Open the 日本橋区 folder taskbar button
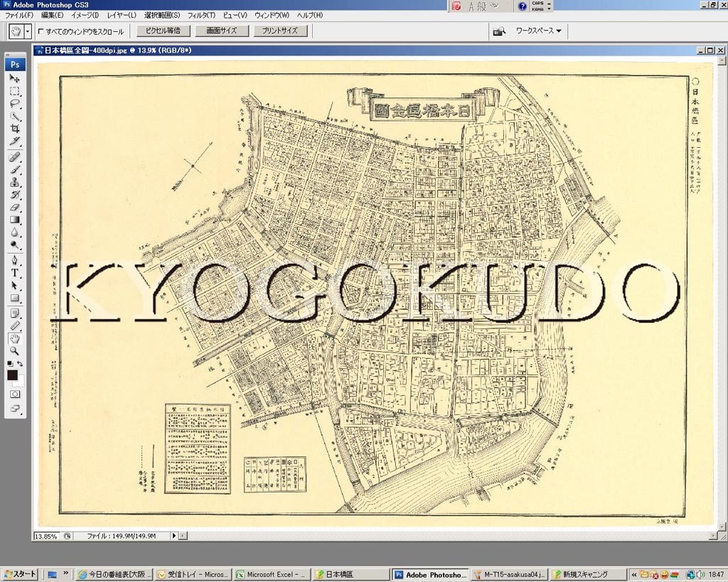The height and width of the screenshot is (582, 728). (350, 575)
